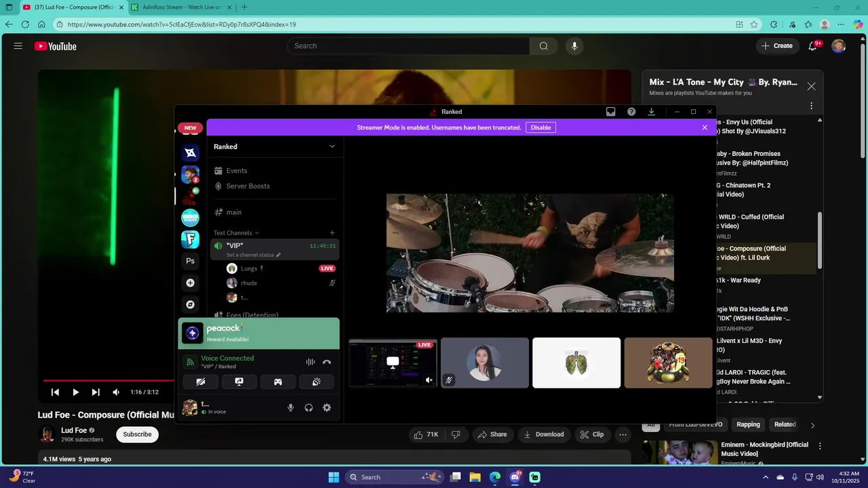
Task: Clip the YouTube video
Action: click(591, 434)
